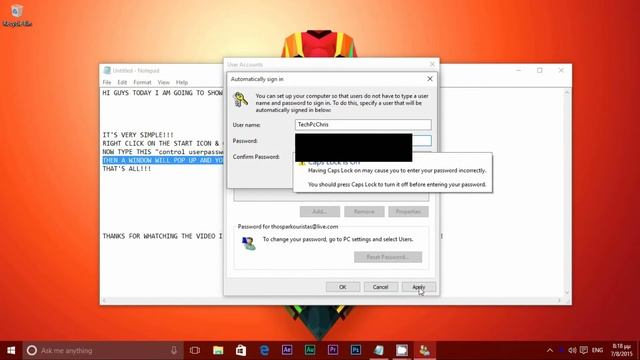Open Adobe Photoshop from the taskbar

[x=356, y=350]
